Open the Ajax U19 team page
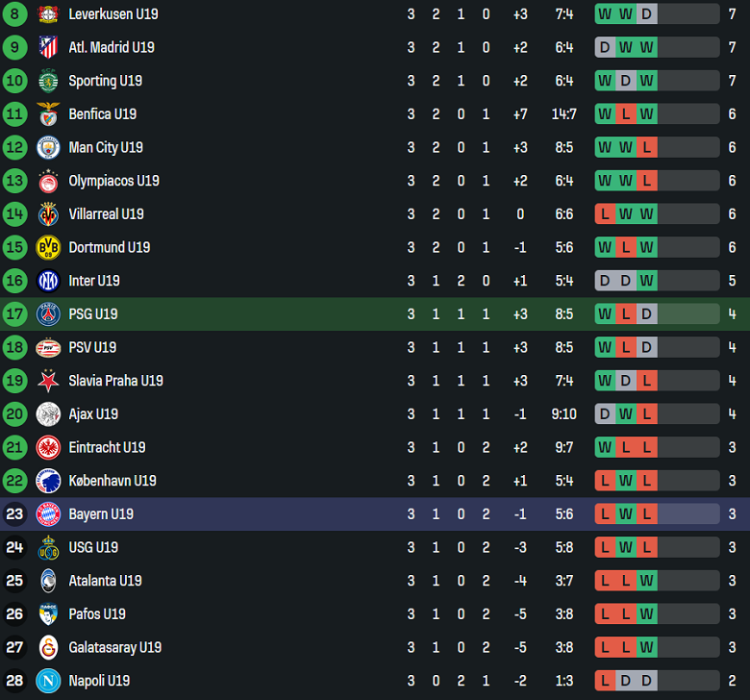Image resolution: width=750 pixels, height=700 pixels. pyautogui.click(x=93, y=414)
